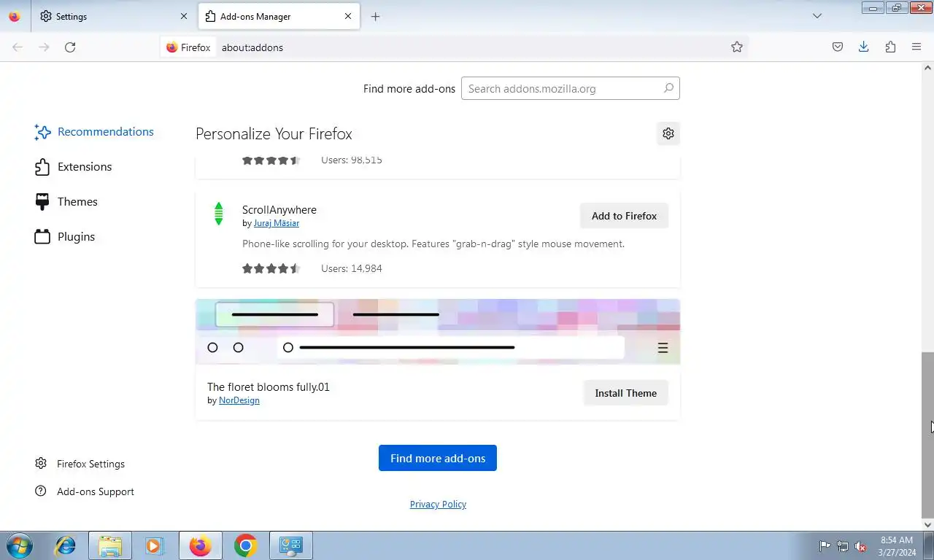Open a new tab with plus button
Image resolution: width=934 pixels, height=560 pixels.
coord(375,16)
